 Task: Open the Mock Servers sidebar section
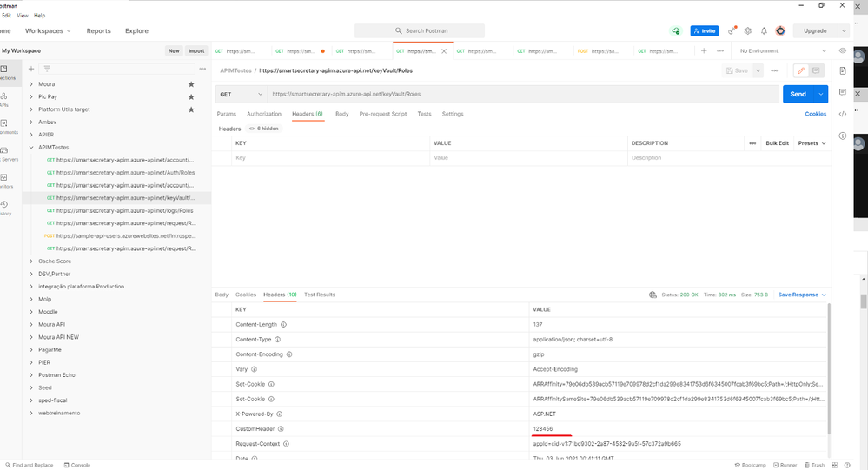pos(4,155)
